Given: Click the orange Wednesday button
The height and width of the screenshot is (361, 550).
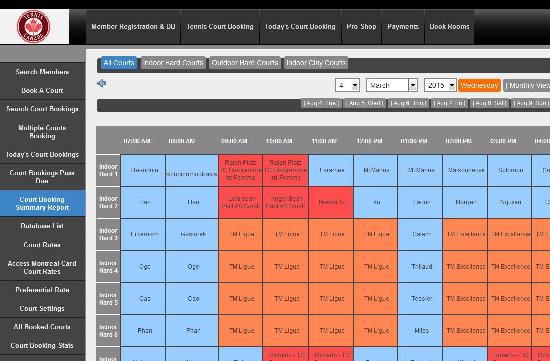Looking at the screenshot, I should coord(479,85).
